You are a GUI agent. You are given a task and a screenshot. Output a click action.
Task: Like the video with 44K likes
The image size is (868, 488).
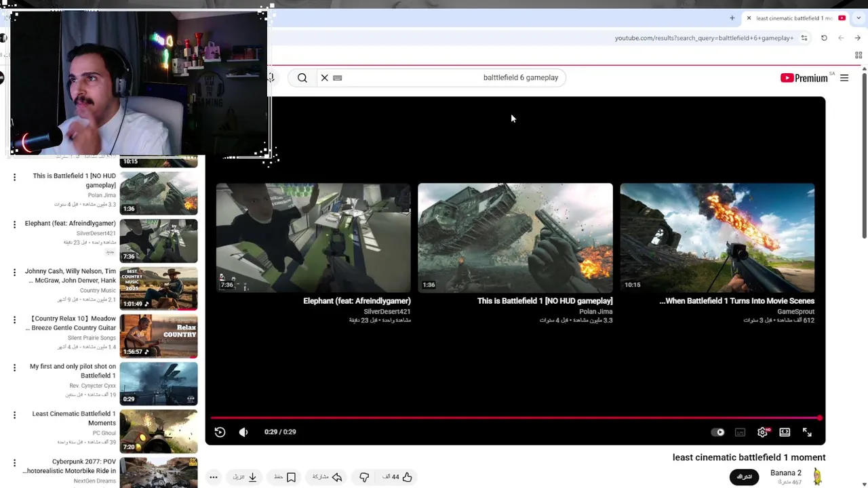click(397, 477)
